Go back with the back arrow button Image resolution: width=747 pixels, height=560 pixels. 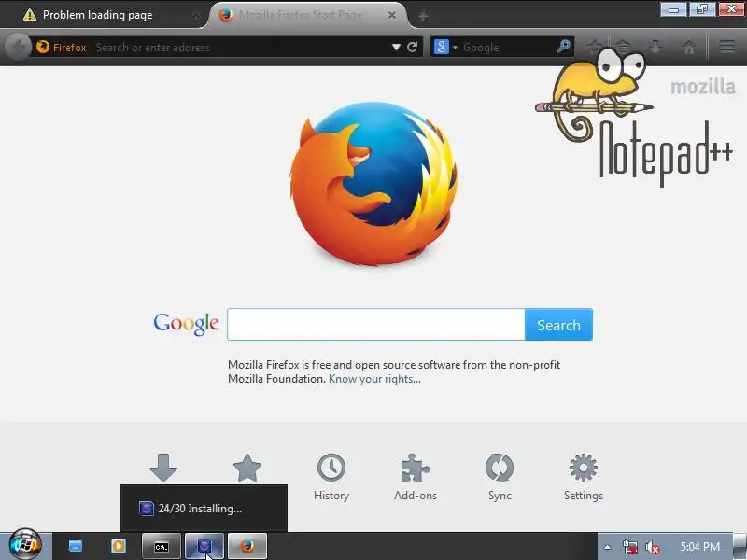coord(18,48)
